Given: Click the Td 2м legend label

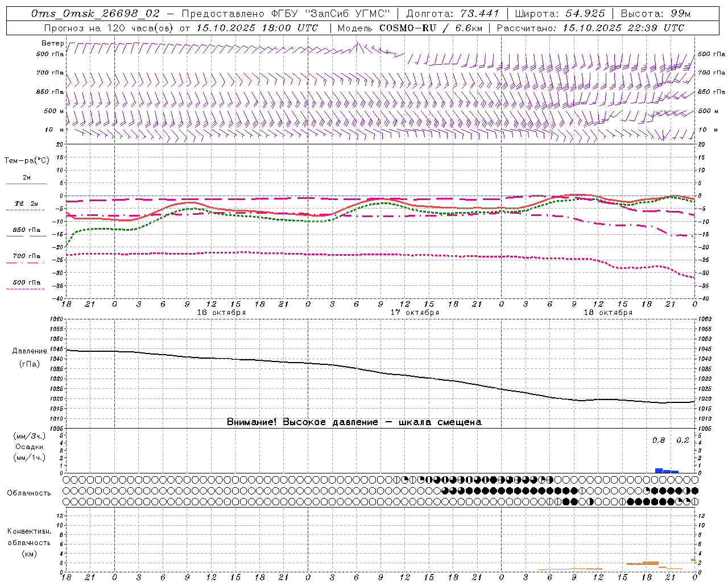Looking at the screenshot, I should point(27,203).
